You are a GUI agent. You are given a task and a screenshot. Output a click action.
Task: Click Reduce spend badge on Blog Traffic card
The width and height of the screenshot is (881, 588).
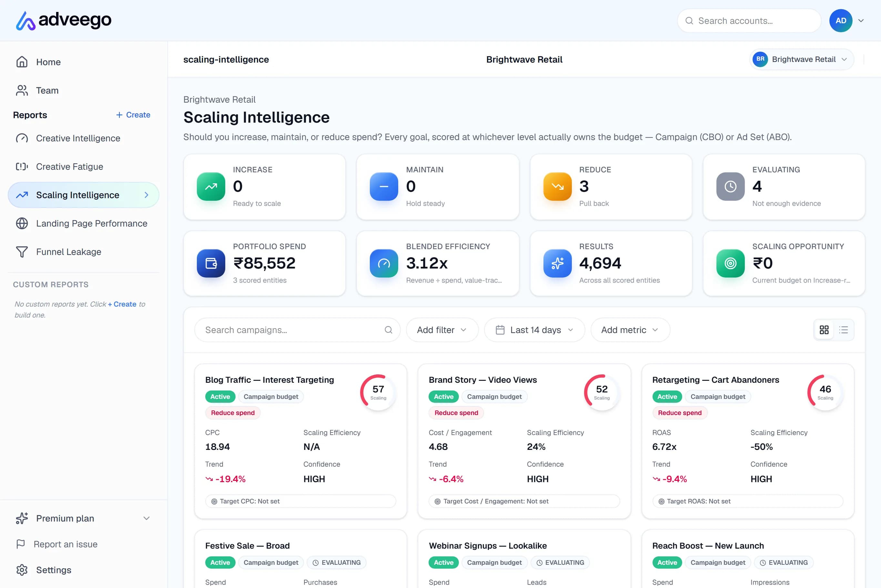pyautogui.click(x=232, y=412)
